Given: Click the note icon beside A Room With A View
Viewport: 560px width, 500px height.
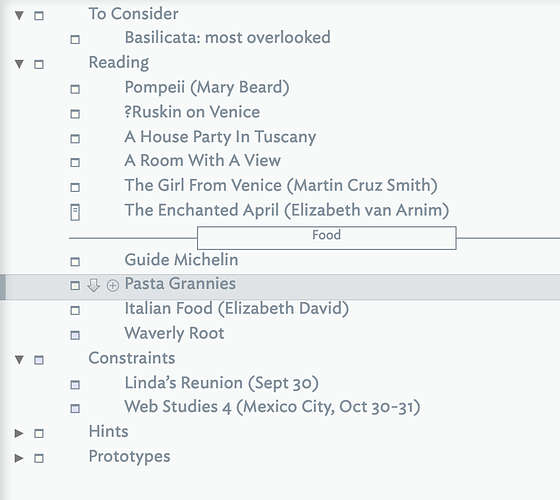Looking at the screenshot, I should click(75, 162).
